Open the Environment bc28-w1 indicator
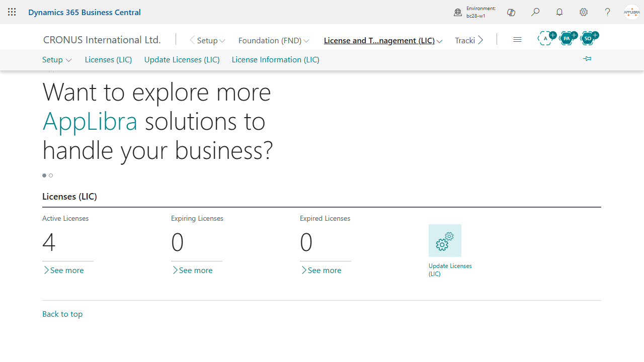 475,12
